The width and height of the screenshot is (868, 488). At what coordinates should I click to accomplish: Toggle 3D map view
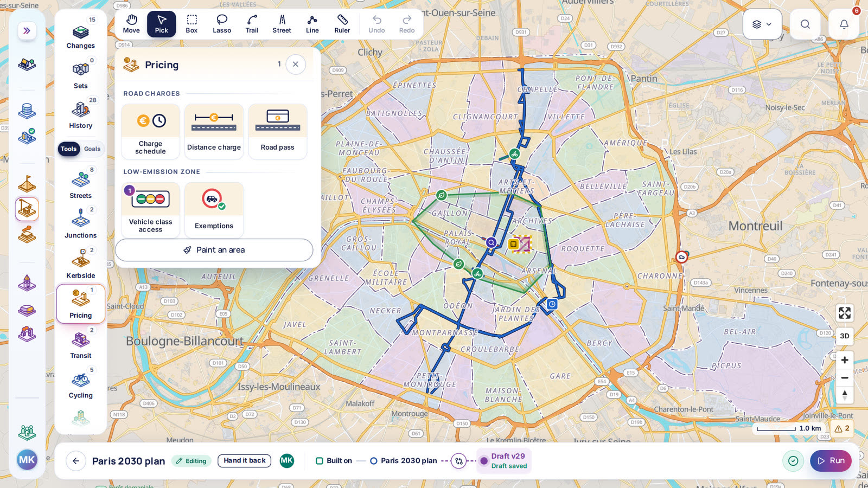pos(845,336)
